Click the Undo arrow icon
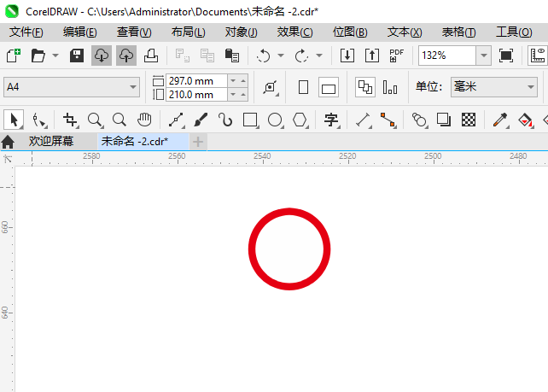This screenshot has width=548, height=392. pyautogui.click(x=263, y=56)
